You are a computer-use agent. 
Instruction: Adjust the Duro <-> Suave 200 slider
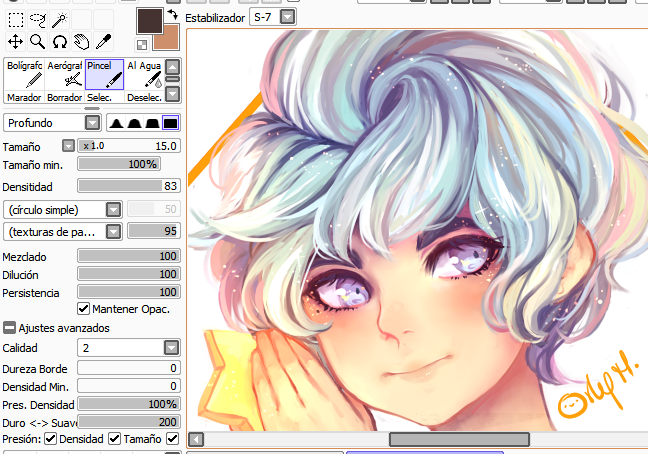tap(129, 422)
